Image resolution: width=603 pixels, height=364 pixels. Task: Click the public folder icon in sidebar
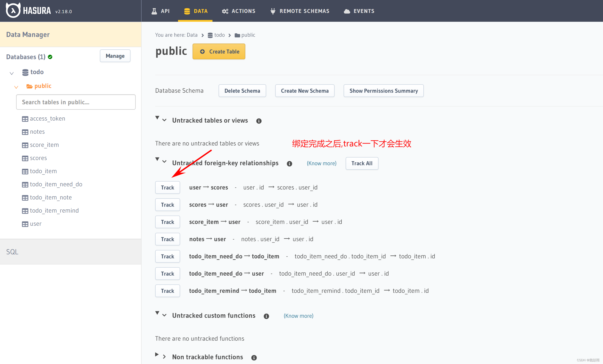tap(29, 86)
